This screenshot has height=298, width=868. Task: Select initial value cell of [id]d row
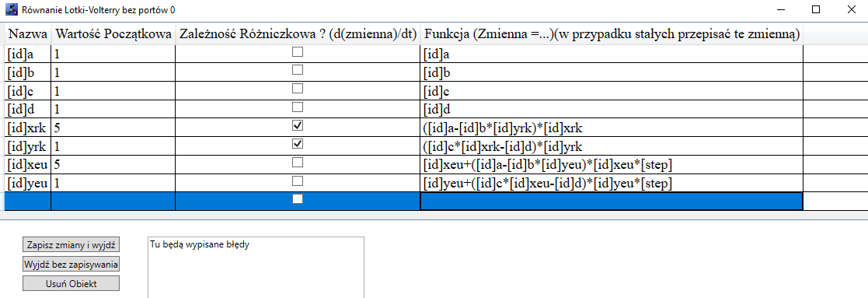click(x=113, y=109)
